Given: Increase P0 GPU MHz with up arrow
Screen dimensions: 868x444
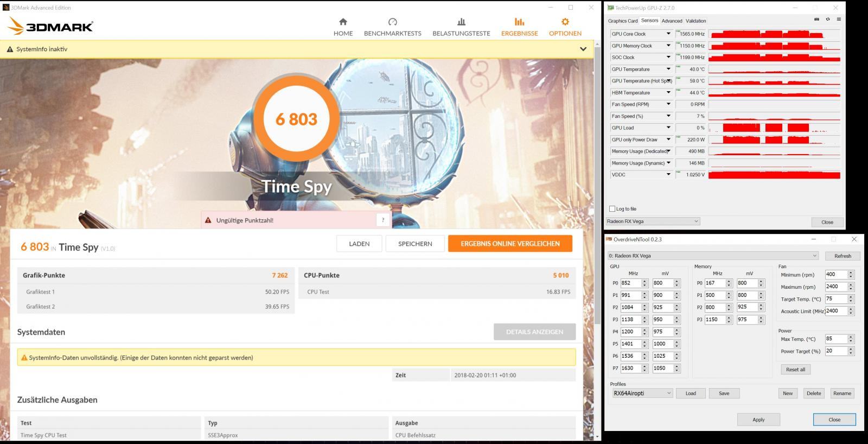Looking at the screenshot, I should click(644, 281).
